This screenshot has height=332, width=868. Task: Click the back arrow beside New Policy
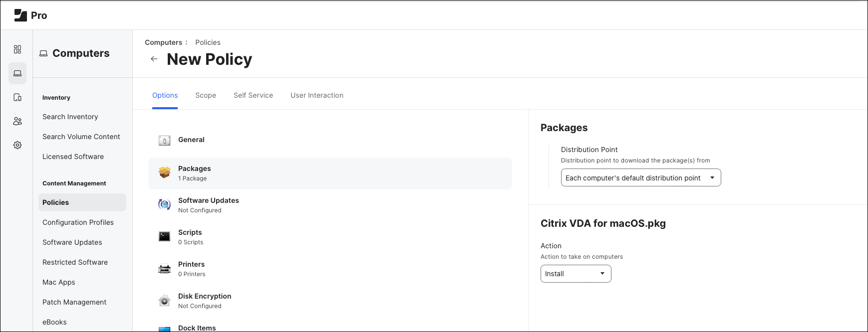coord(154,59)
